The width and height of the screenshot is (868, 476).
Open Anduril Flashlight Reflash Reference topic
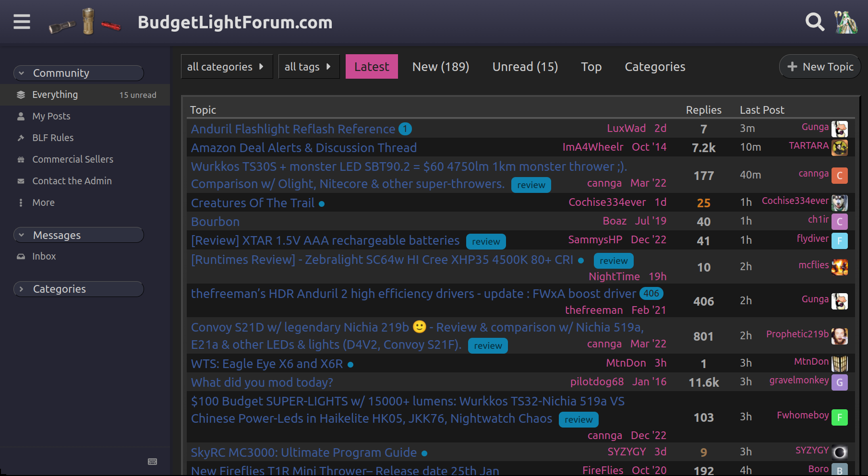(x=293, y=129)
